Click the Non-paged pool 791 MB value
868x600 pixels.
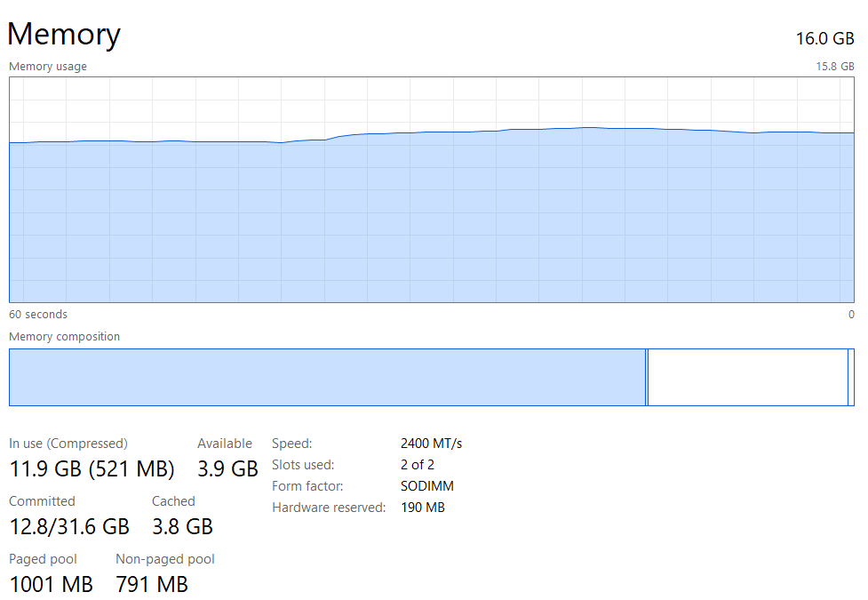[x=152, y=584]
